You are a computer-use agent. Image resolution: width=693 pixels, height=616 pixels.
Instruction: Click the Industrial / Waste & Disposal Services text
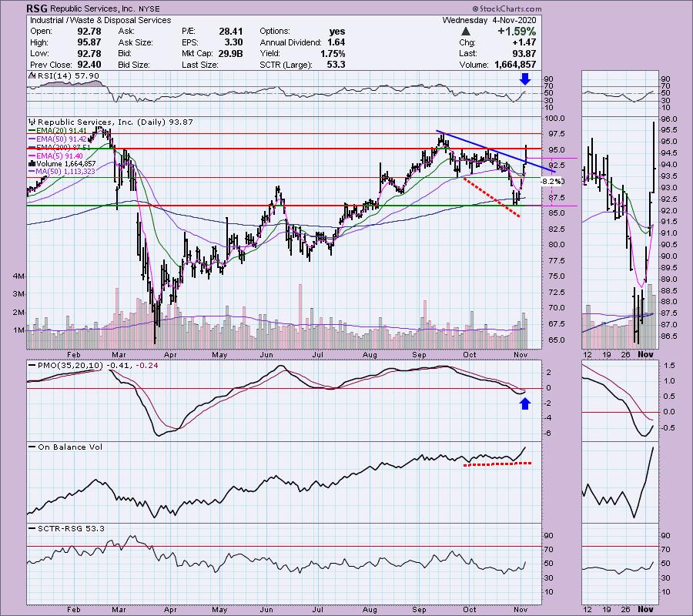point(100,20)
